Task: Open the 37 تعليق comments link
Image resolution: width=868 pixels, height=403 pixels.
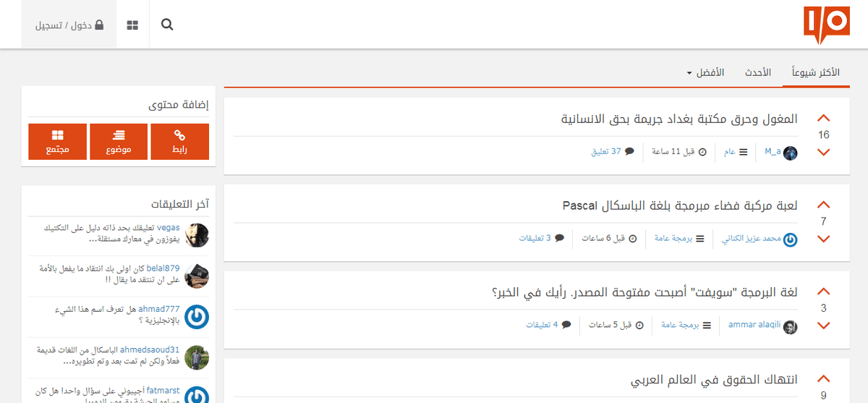Action: [x=606, y=152]
